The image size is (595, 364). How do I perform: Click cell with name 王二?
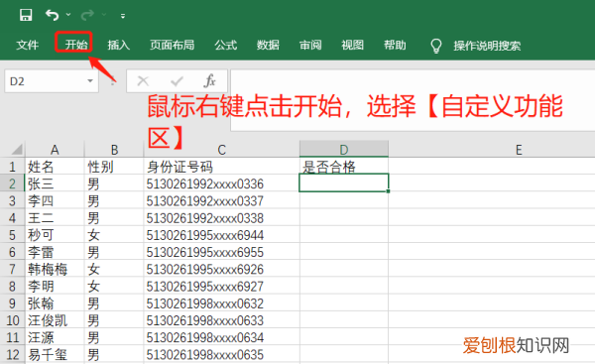click(55, 218)
